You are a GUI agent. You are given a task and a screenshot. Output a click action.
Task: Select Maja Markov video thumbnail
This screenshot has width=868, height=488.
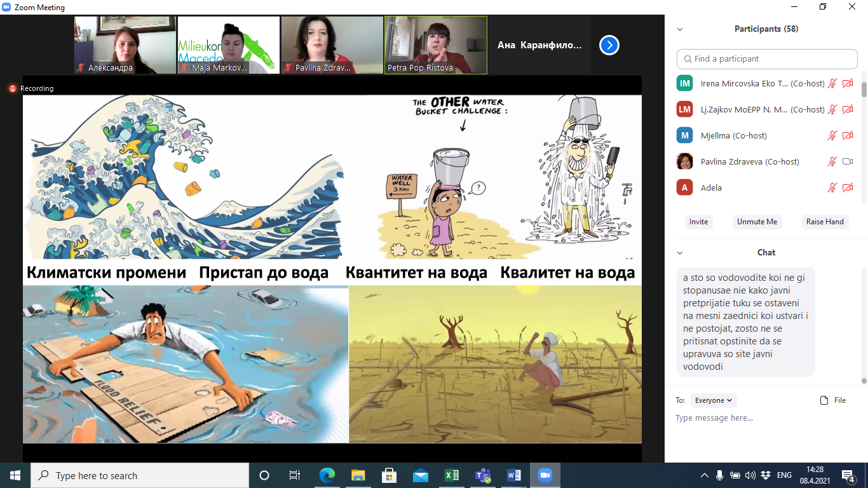(x=229, y=45)
